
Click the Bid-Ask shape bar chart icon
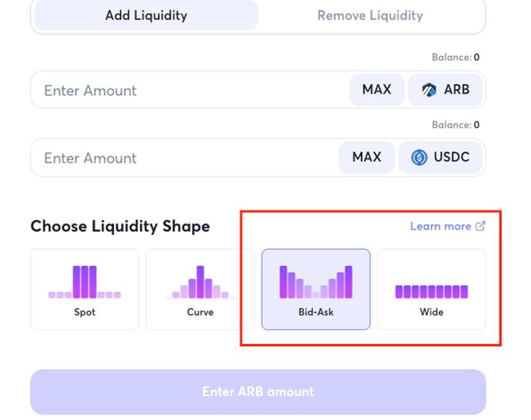[316, 282]
